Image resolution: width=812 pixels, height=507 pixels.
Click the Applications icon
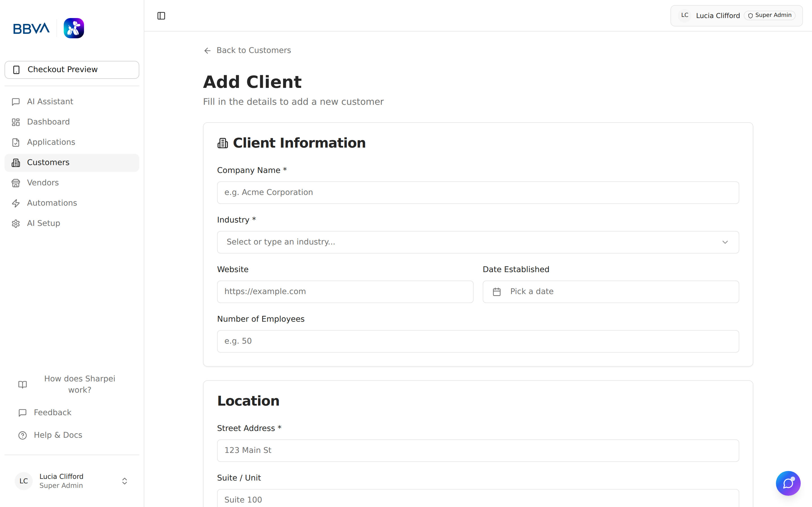[16, 142]
